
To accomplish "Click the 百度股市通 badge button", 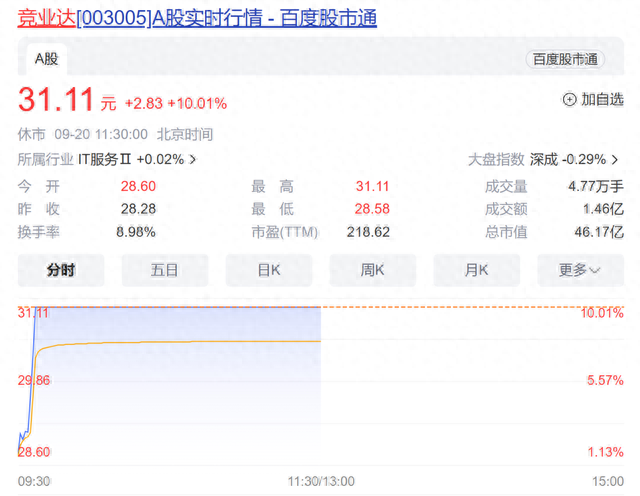I will [565, 59].
